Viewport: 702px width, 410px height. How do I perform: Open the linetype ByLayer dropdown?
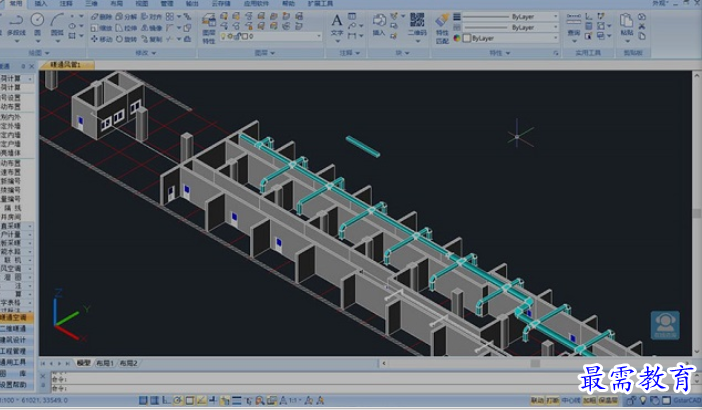pyautogui.click(x=510, y=27)
